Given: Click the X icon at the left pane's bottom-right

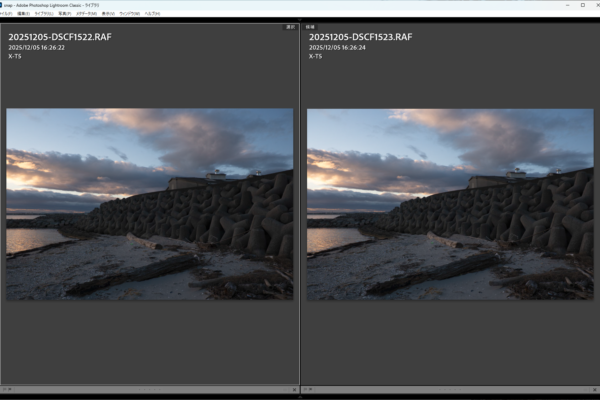Looking at the screenshot, I should (295, 389).
